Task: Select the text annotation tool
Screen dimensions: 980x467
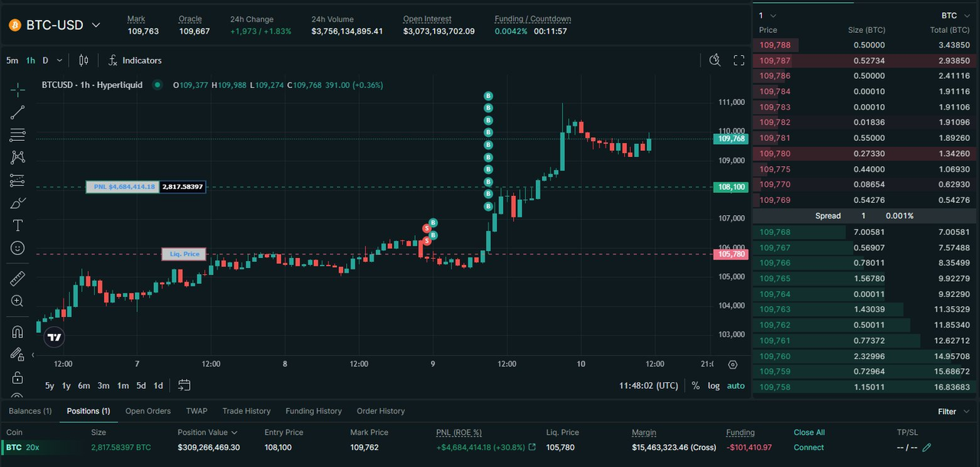Action: coord(17,226)
